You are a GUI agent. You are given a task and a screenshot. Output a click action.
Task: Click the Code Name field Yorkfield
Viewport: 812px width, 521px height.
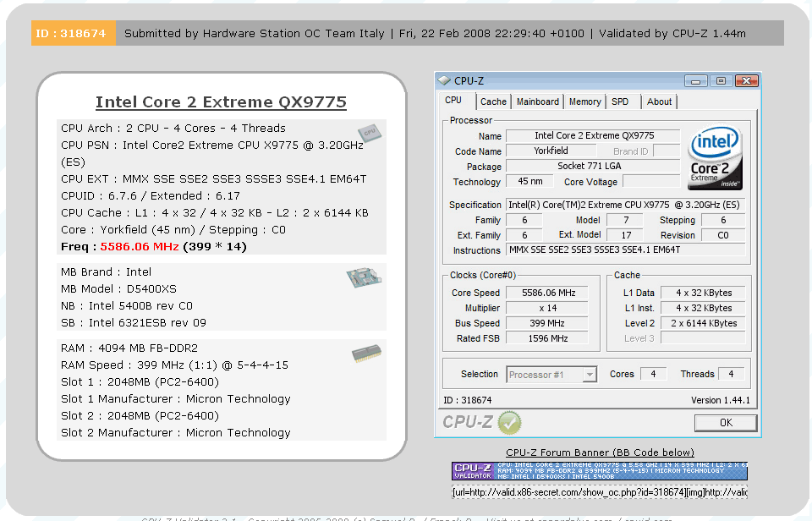(x=551, y=151)
